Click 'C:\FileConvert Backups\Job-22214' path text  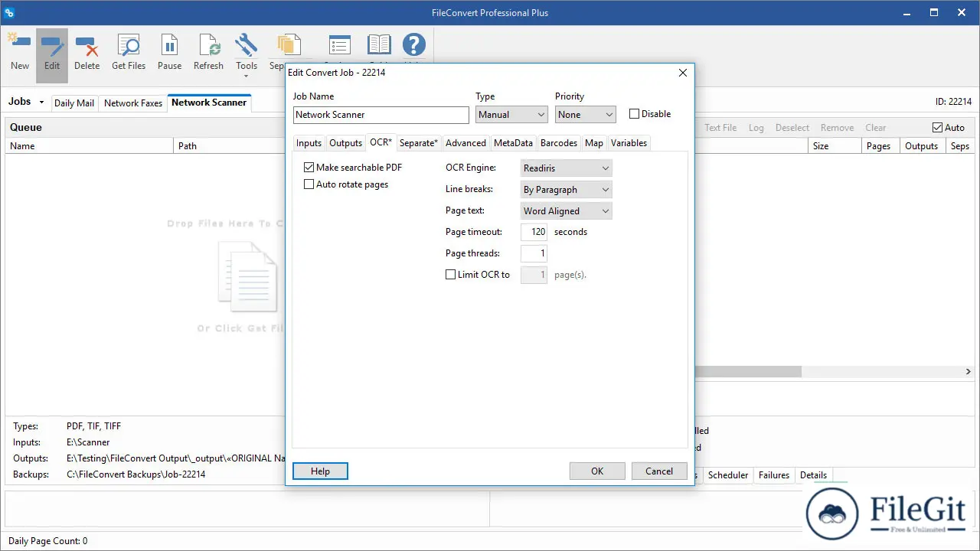coord(136,474)
